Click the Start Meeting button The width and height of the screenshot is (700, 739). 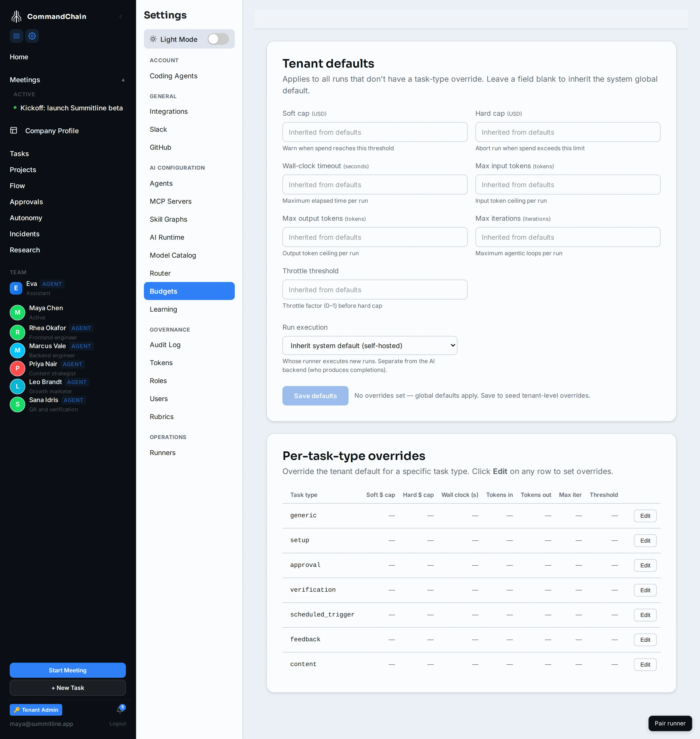tap(68, 670)
